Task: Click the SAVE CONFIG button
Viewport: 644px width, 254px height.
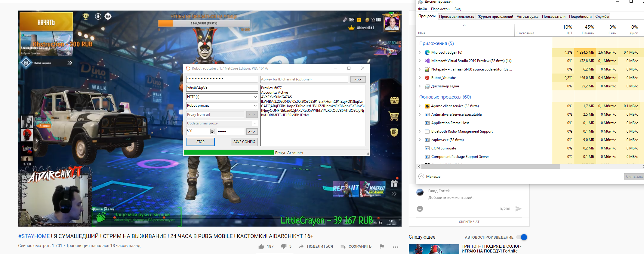Action: click(x=244, y=142)
